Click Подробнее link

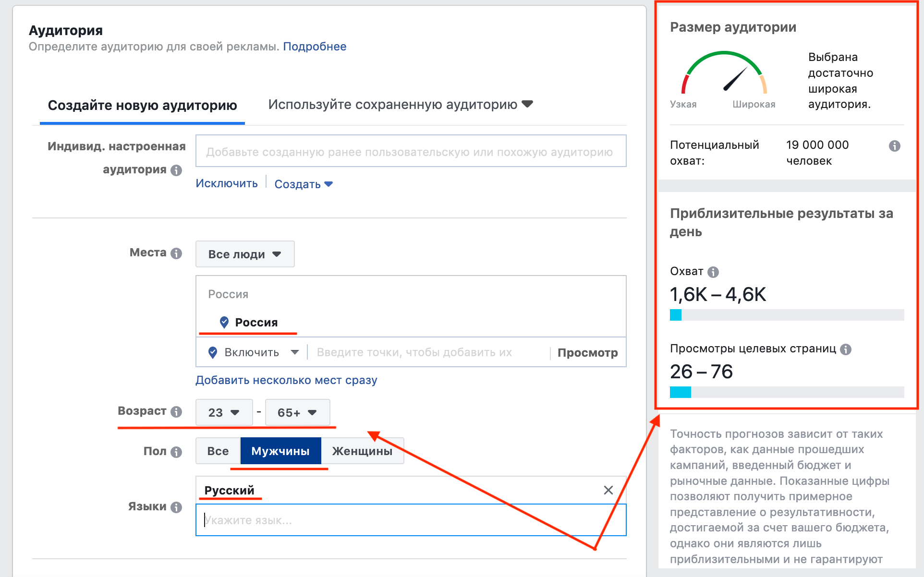315,47
